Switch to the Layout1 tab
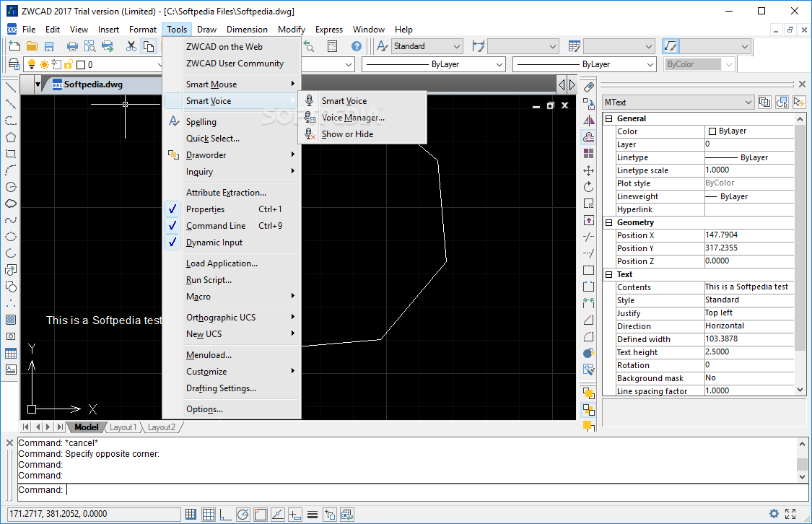Image resolution: width=812 pixels, height=524 pixels. (x=123, y=427)
